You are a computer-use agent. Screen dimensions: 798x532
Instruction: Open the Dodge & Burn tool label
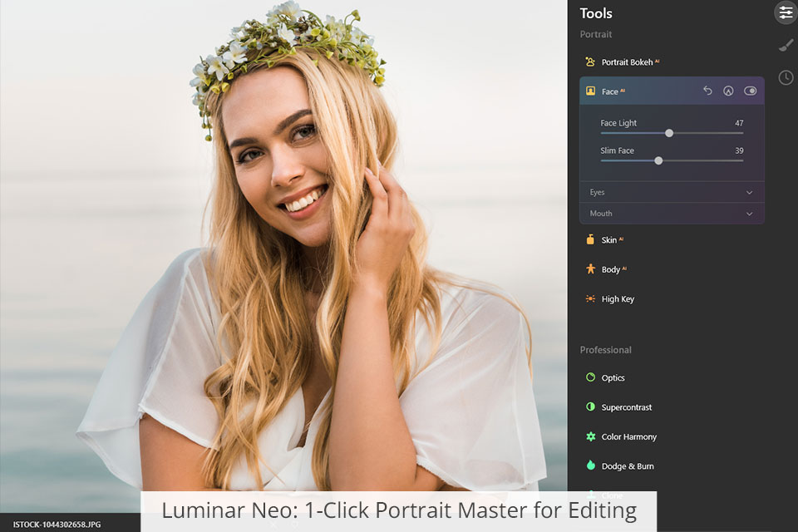pos(628,466)
